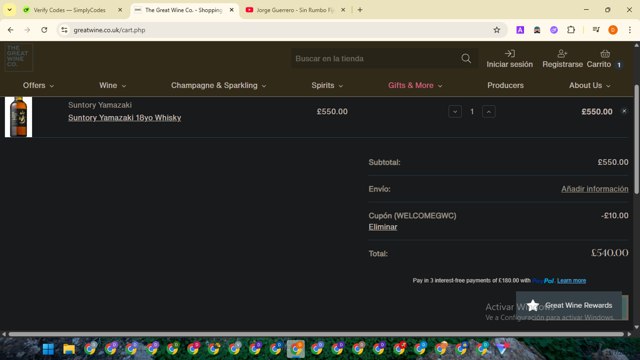640x360 pixels.
Task: Open the tab search dropdown
Action: tap(9, 10)
